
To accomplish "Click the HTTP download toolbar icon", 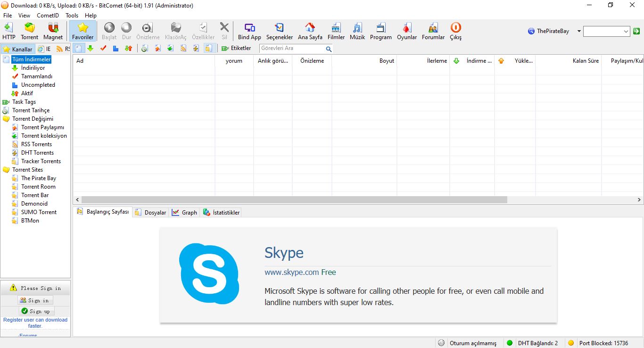I will [8, 31].
